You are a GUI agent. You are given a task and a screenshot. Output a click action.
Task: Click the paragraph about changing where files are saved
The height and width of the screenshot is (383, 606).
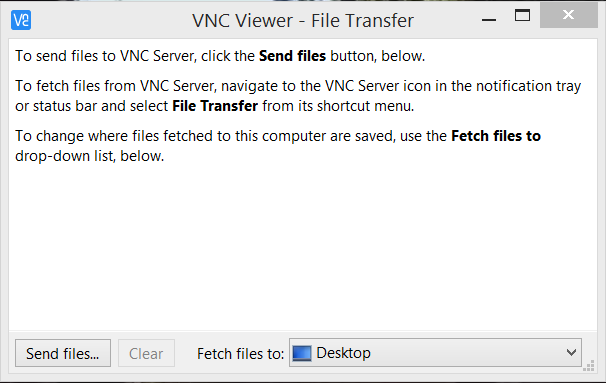[x=278, y=146]
